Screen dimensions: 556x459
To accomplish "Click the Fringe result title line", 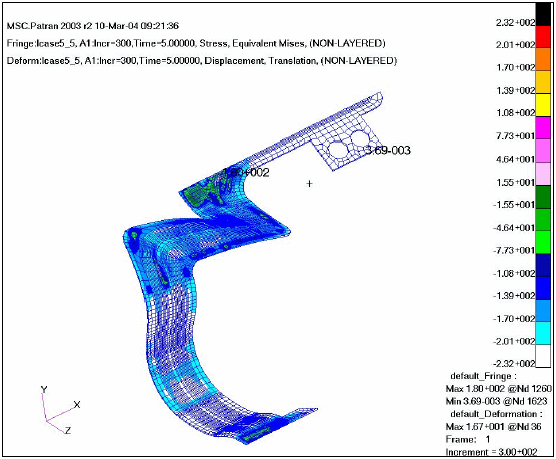I will pyautogui.click(x=196, y=43).
